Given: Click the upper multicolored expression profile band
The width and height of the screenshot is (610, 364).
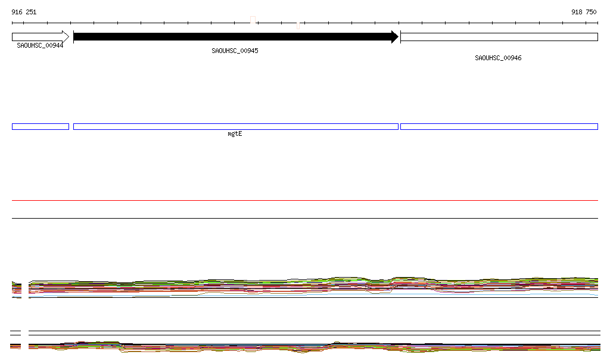Looking at the screenshot, I should tap(305, 286).
